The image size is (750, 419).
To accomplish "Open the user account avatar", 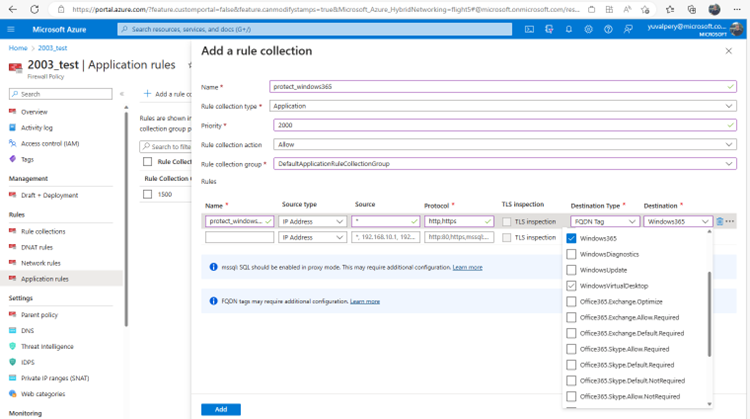I will point(737,29).
